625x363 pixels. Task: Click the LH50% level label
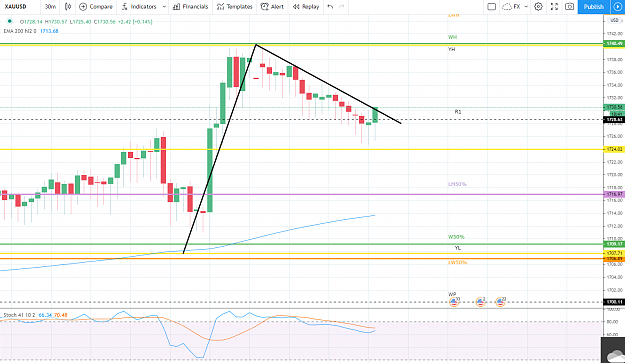[457, 184]
